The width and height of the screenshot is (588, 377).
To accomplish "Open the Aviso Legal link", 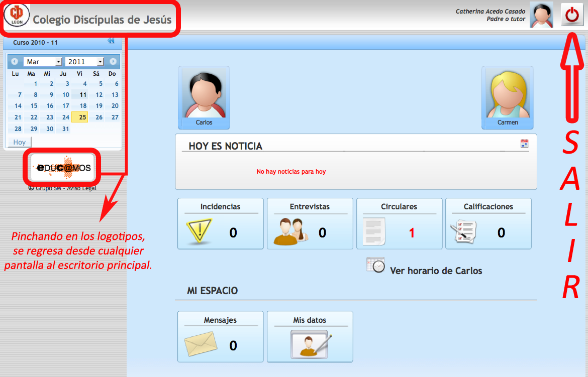I will click(x=81, y=188).
